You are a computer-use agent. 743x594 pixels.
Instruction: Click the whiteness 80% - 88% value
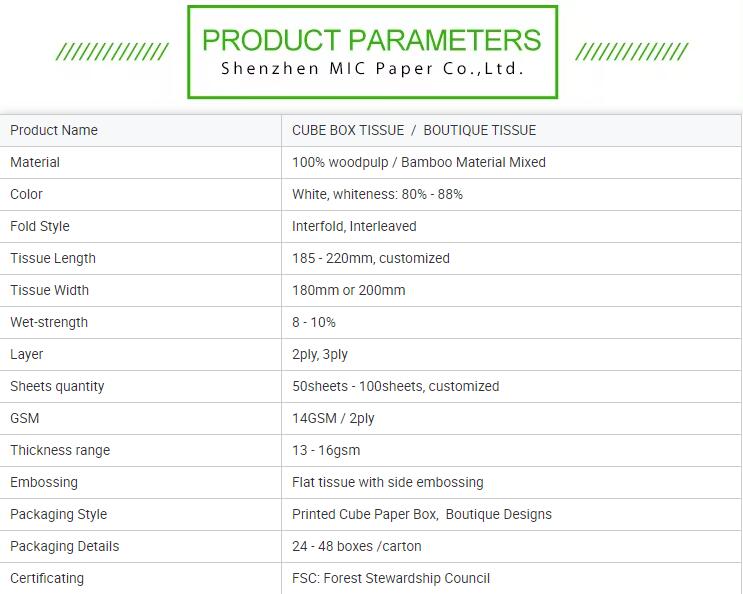click(x=377, y=194)
